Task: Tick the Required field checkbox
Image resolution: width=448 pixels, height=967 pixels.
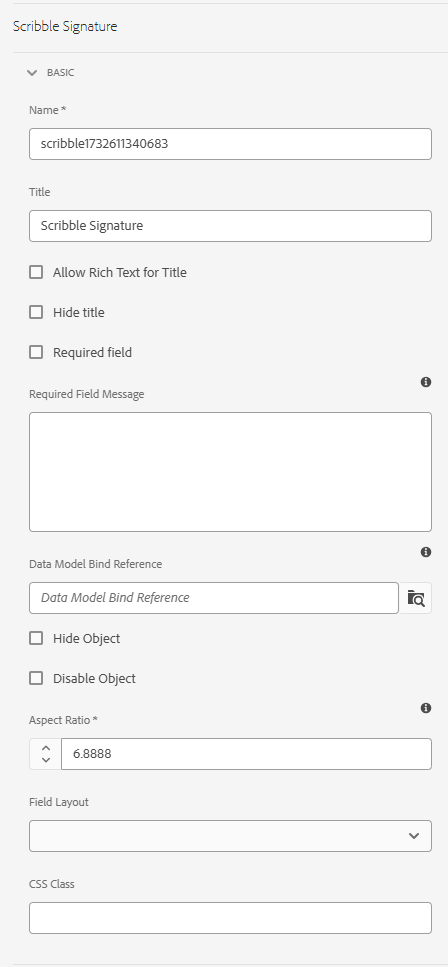Action: pyautogui.click(x=36, y=352)
